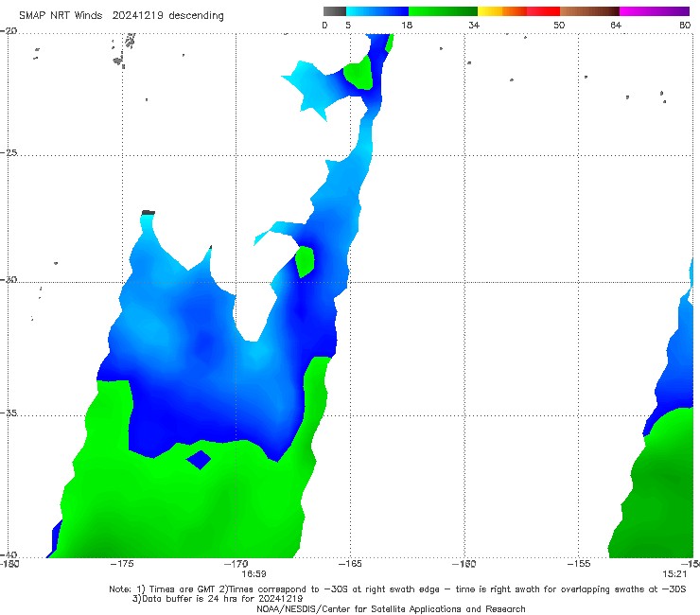This screenshot has width=700, height=615.
Task: Click the '-25' latitude axis label
Action: coord(9,152)
